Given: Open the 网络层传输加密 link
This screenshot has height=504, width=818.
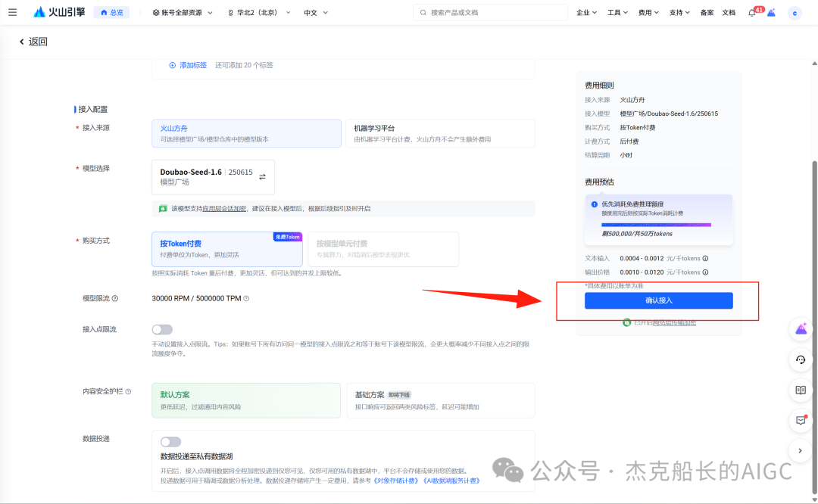Looking at the screenshot, I should [674, 322].
